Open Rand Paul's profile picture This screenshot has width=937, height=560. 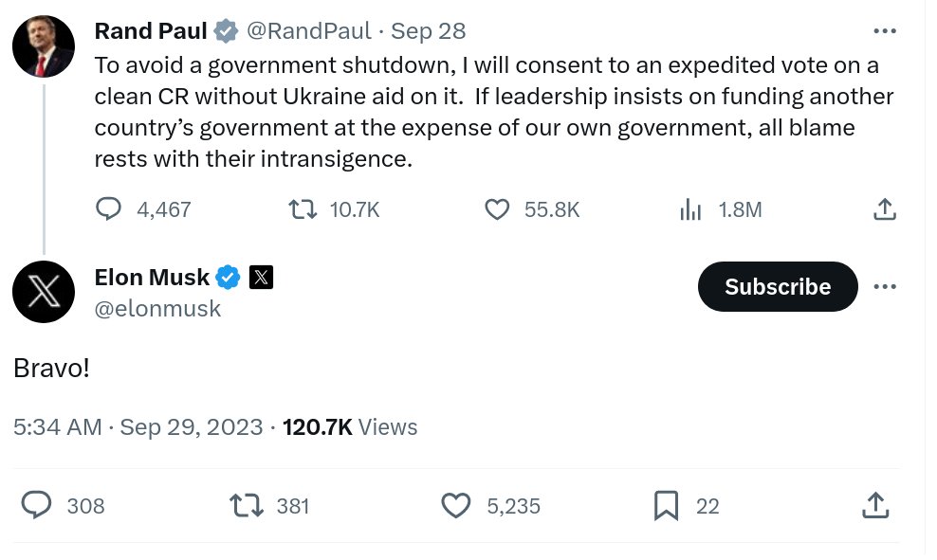pos(44,46)
